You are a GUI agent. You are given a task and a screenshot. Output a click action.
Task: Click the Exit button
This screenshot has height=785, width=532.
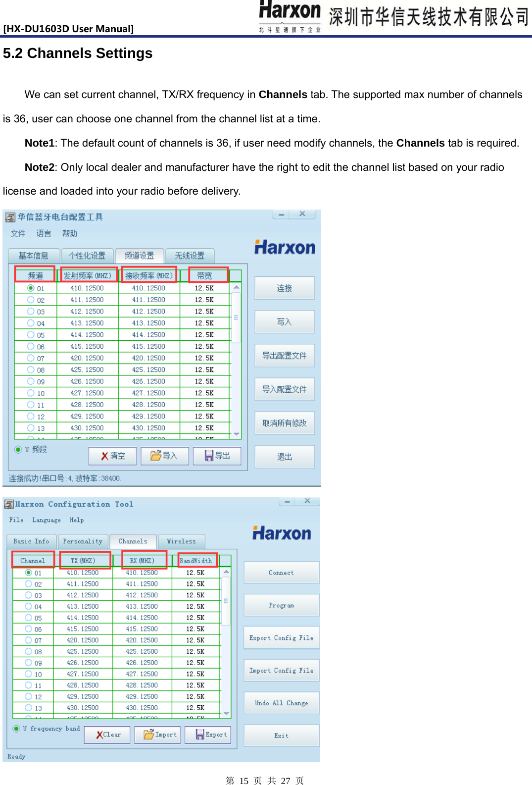click(282, 736)
